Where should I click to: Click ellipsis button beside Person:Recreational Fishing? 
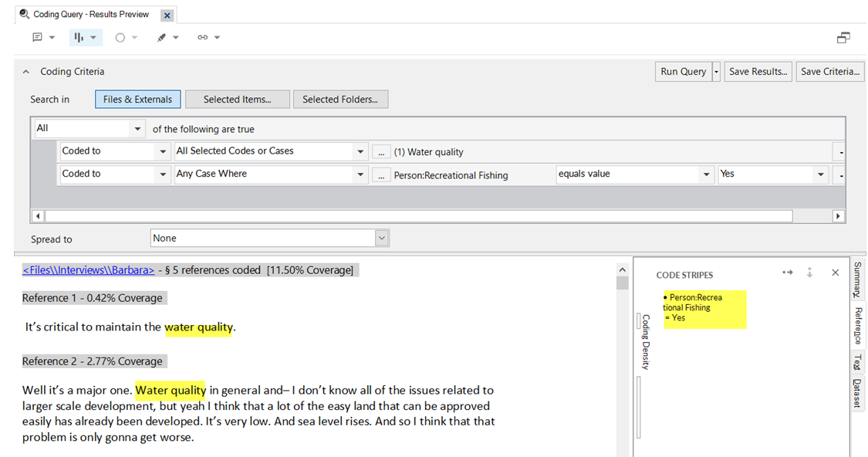[381, 175]
